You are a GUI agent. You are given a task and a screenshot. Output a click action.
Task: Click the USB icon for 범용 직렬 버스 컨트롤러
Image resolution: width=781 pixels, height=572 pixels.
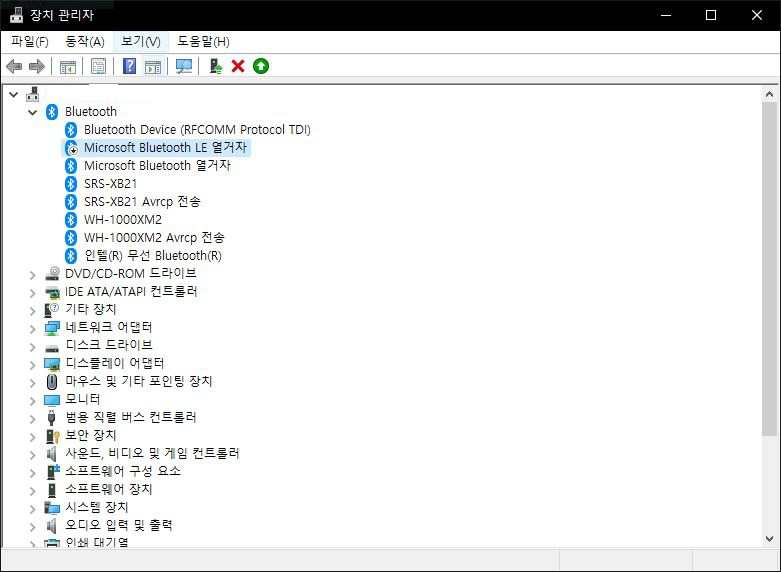pyautogui.click(x=51, y=418)
